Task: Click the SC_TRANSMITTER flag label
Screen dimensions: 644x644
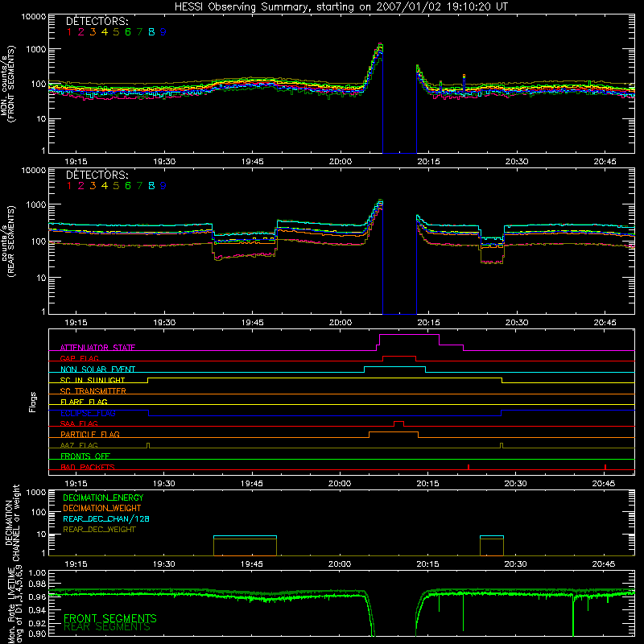Action: coord(93,390)
